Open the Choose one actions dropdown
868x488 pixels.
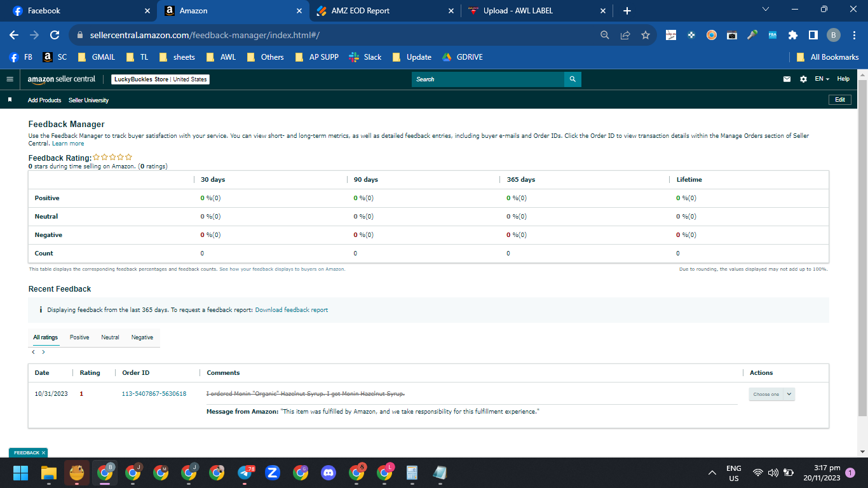point(771,394)
